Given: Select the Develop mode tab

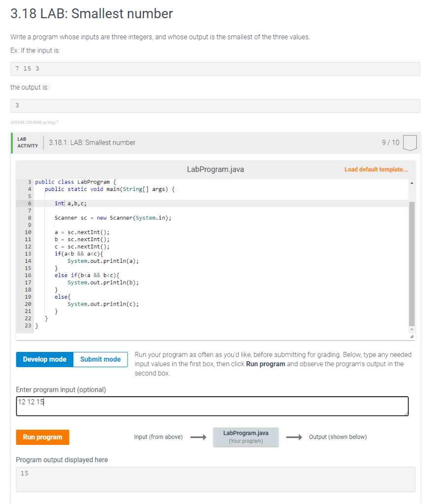Looking at the screenshot, I should pyautogui.click(x=44, y=359).
